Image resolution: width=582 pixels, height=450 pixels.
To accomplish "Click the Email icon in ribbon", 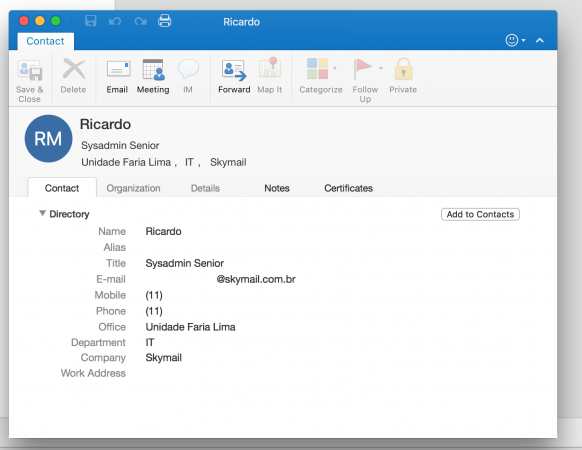I will pos(118,69).
